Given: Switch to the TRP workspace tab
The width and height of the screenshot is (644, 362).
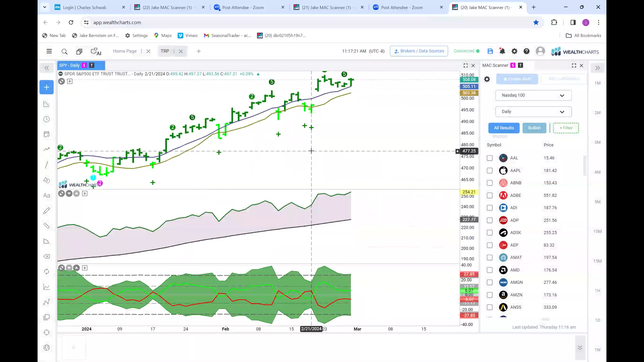Looking at the screenshot, I should [x=165, y=51].
